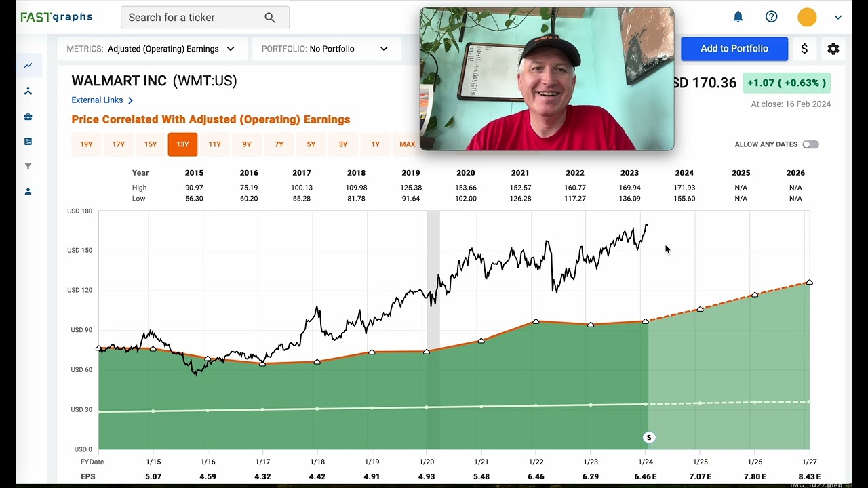Select the 11Y time range
The width and height of the screenshot is (868, 488).
[x=215, y=144]
